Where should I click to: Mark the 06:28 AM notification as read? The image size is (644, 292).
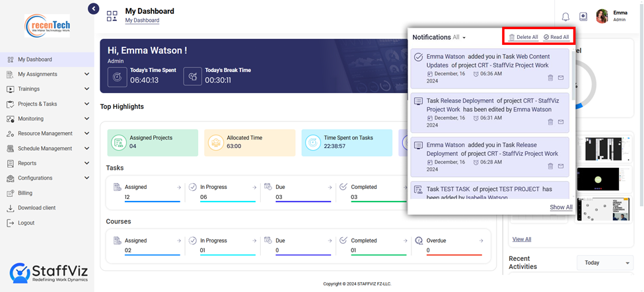[561, 166]
